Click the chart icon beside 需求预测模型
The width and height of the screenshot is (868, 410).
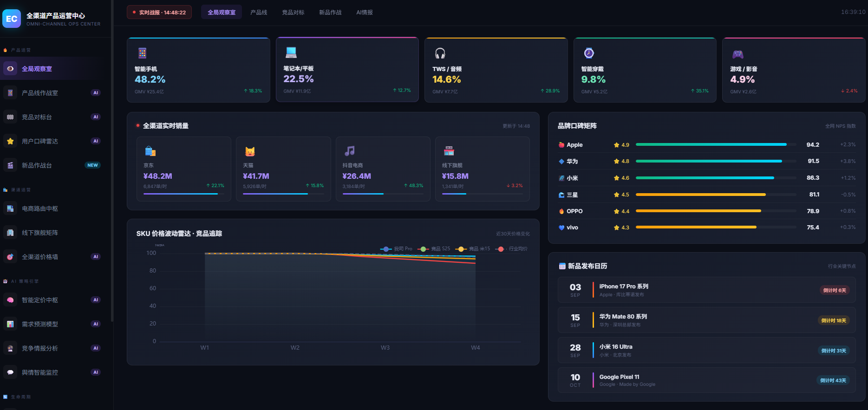[10, 324]
